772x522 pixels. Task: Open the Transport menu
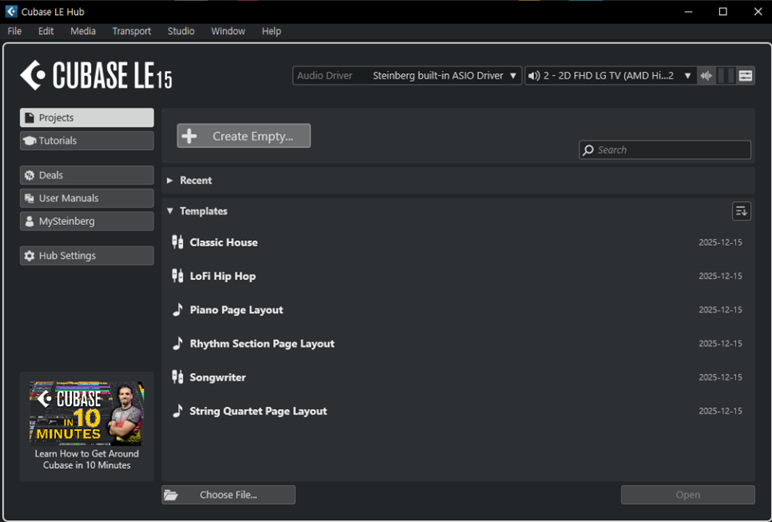[131, 31]
